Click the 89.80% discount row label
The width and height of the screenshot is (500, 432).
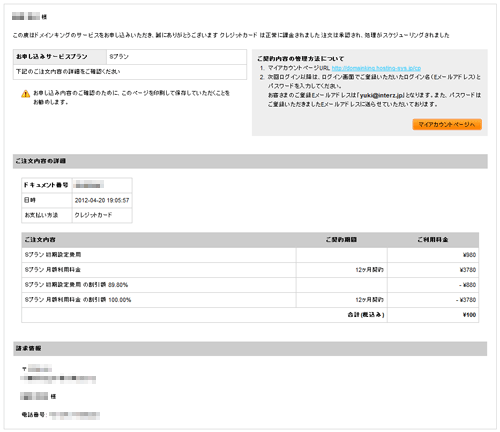(x=76, y=285)
